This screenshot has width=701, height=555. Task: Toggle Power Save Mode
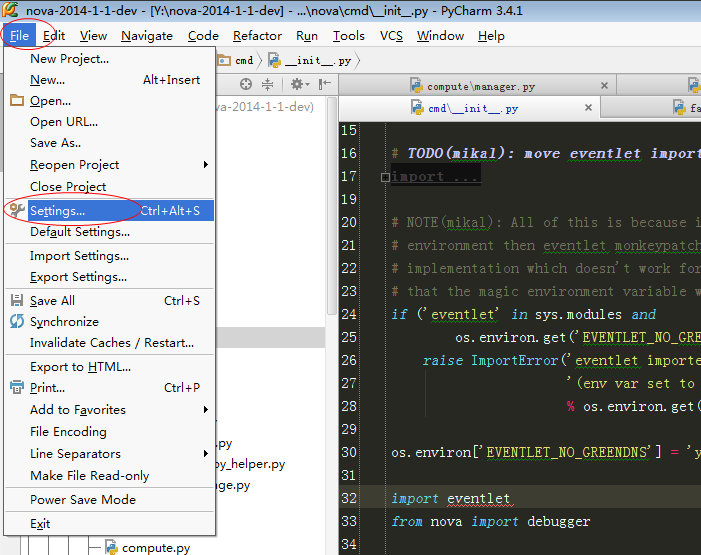[x=110, y=500]
